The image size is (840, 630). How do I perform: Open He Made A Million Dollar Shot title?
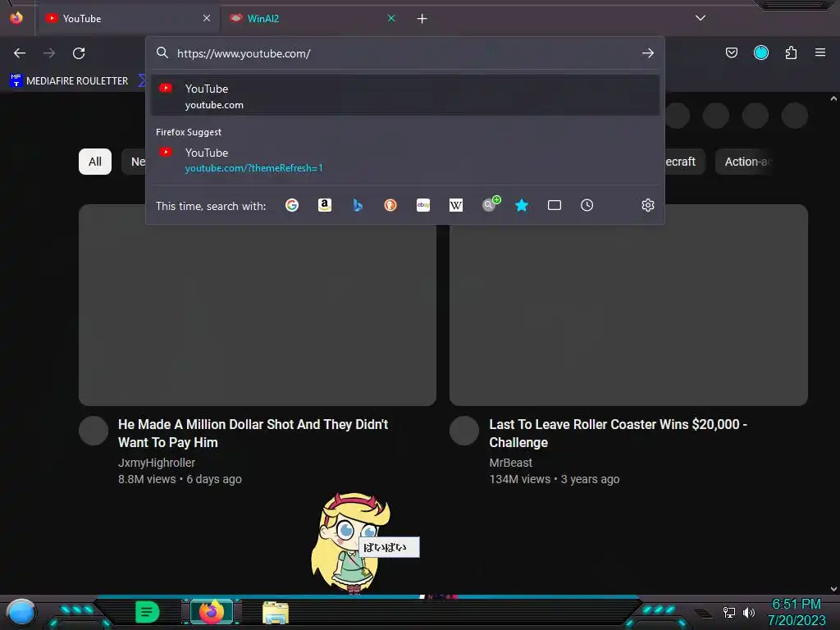[253, 433]
